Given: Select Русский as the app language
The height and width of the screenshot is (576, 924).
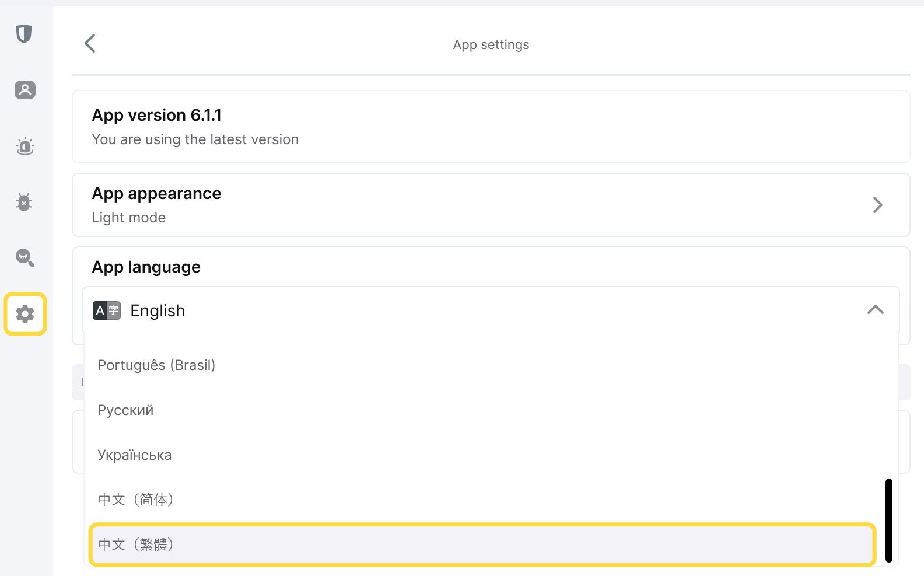Looking at the screenshot, I should coord(125,410).
